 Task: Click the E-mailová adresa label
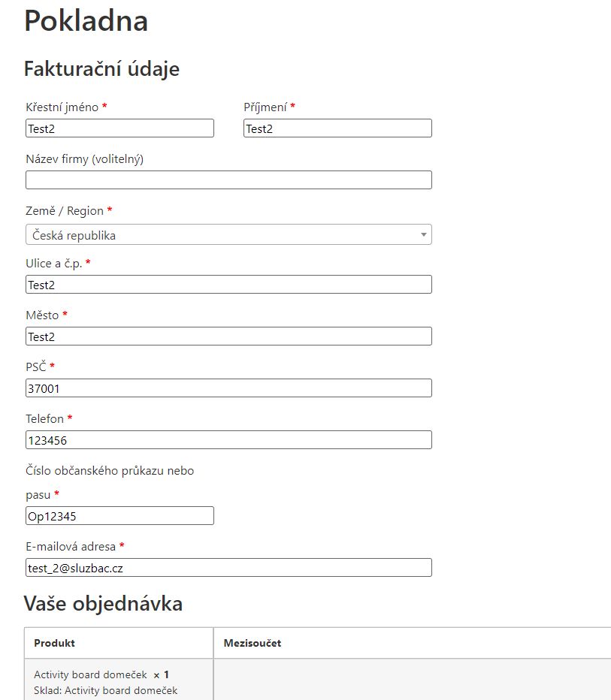pyautogui.click(x=71, y=546)
